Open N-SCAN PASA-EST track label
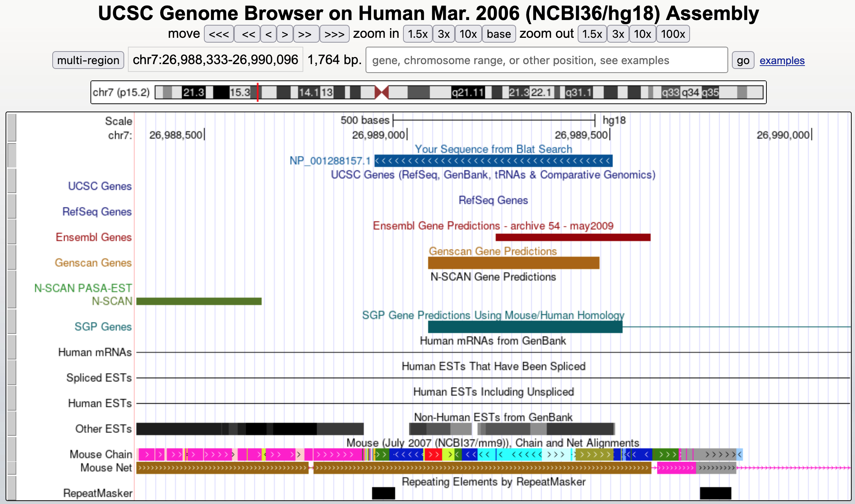 click(83, 288)
